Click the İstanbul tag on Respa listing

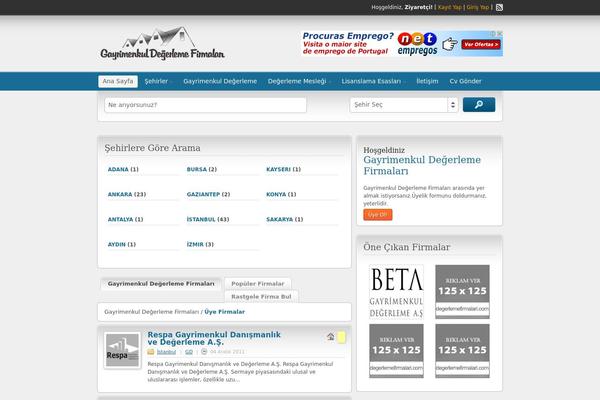(x=166, y=351)
